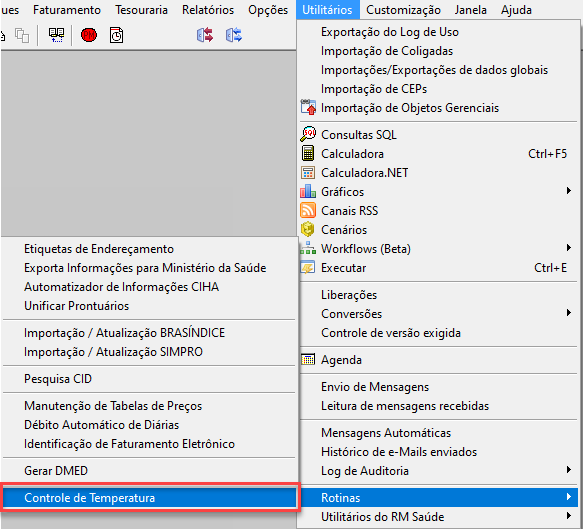Select Mensagens Automáticas
Viewport: 583px width, 529px height.
point(438,433)
